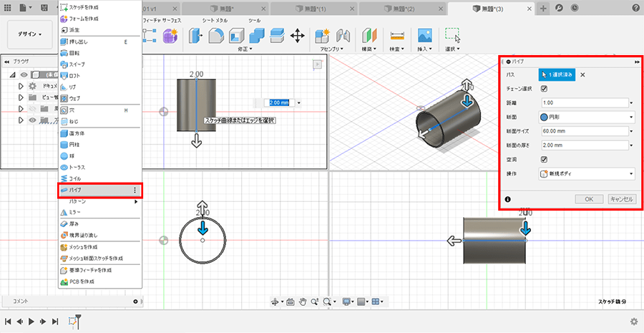Click the Press Pull modify icon

tap(196, 36)
